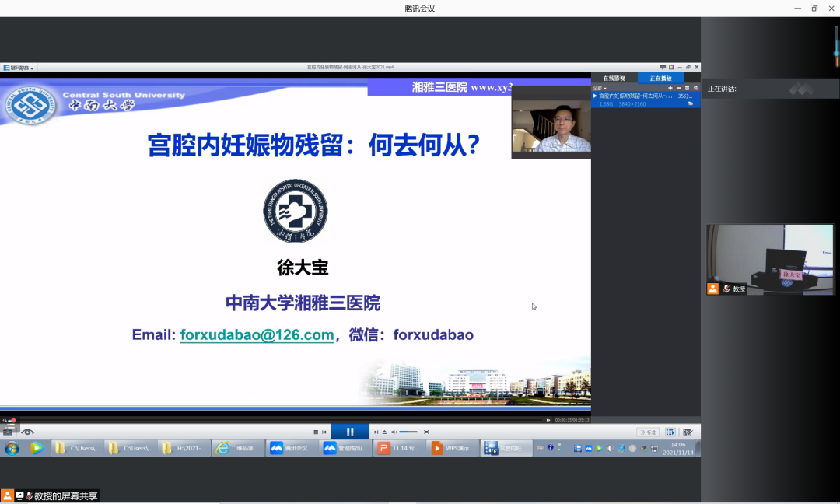Click the help question mark tray icon

coord(550,448)
